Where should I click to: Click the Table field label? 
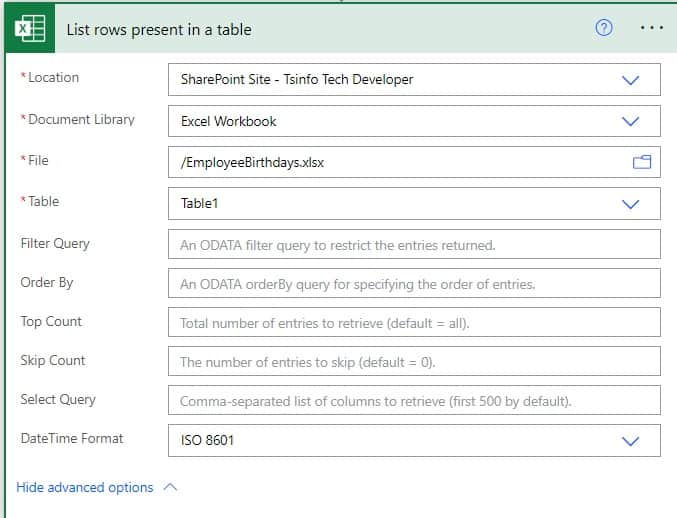pyautogui.click(x=43, y=201)
